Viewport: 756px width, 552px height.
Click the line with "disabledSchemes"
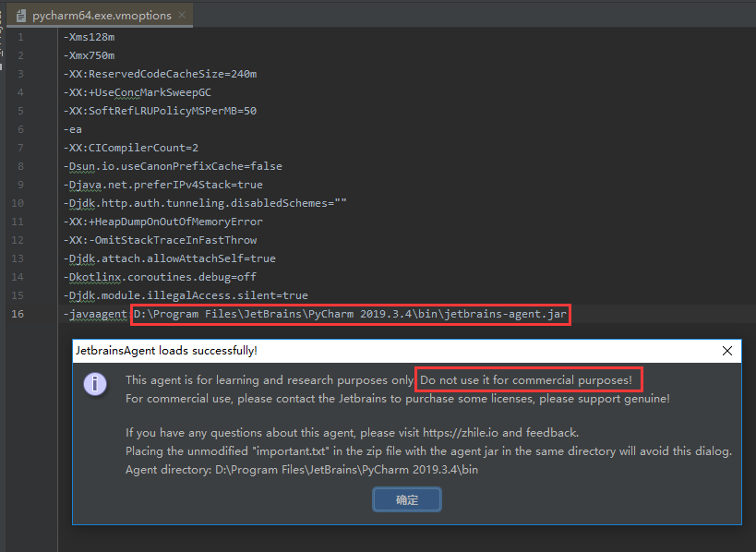point(205,203)
